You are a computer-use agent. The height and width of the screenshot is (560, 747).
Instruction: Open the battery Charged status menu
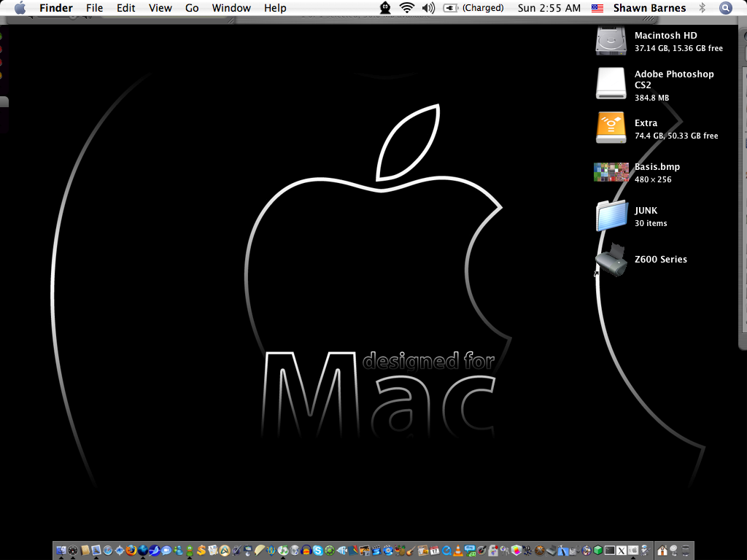tap(473, 7)
